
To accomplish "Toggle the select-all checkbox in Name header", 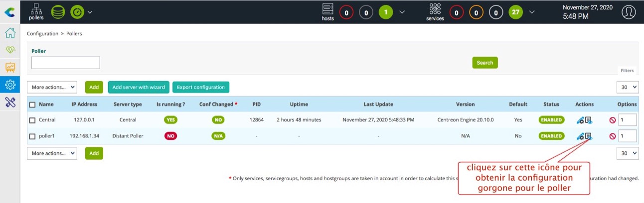I will [32, 104].
